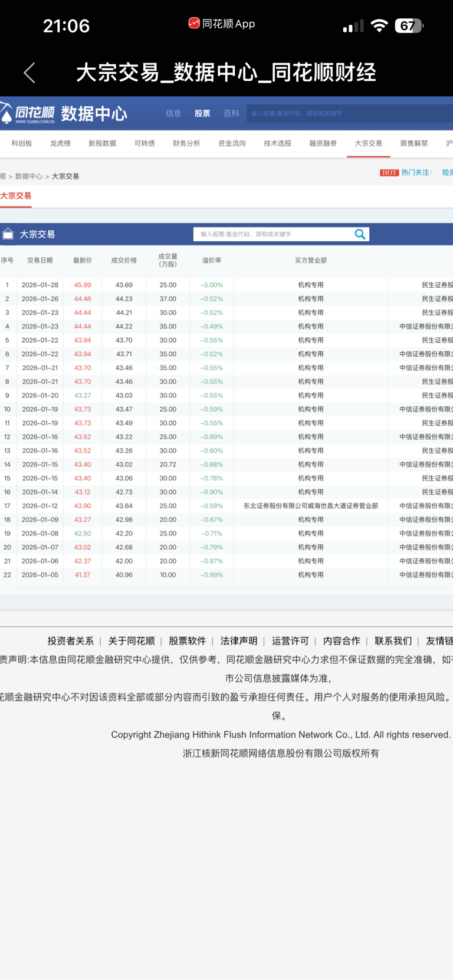Click the red HOT badge

pyautogui.click(x=389, y=172)
